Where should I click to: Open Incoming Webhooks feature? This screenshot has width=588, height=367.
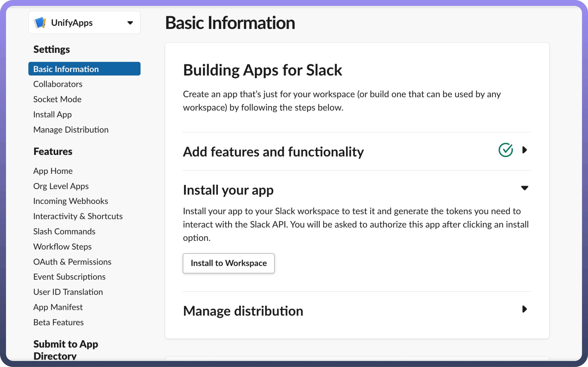70,201
